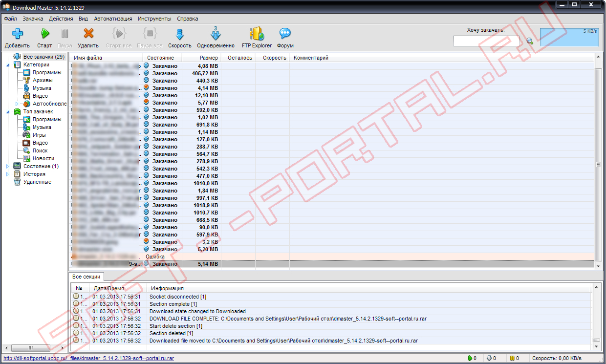Sort by Состояние column header
This screenshot has height=364, width=606.
[162, 58]
